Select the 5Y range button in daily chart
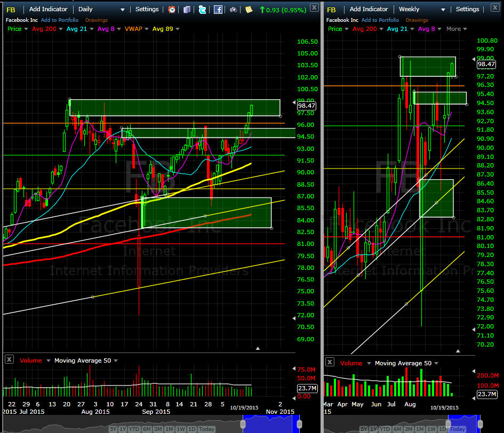This screenshot has height=433, width=504. pos(113,429)
